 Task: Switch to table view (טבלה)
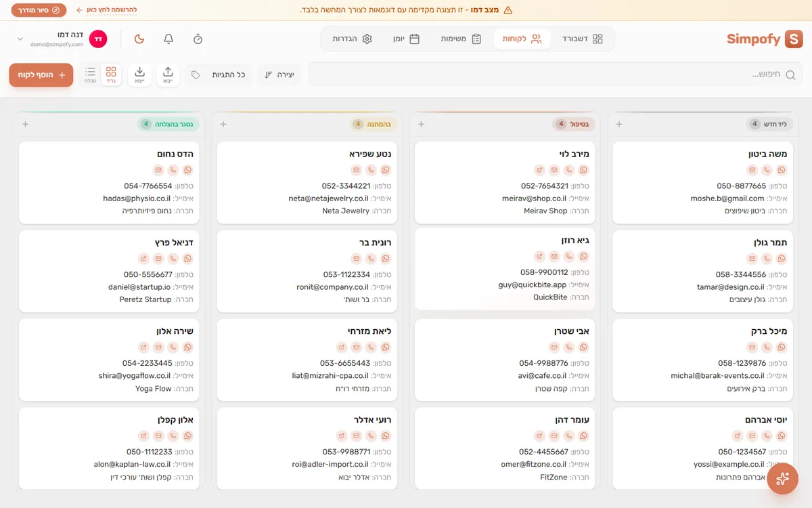(x=90, y=75)
